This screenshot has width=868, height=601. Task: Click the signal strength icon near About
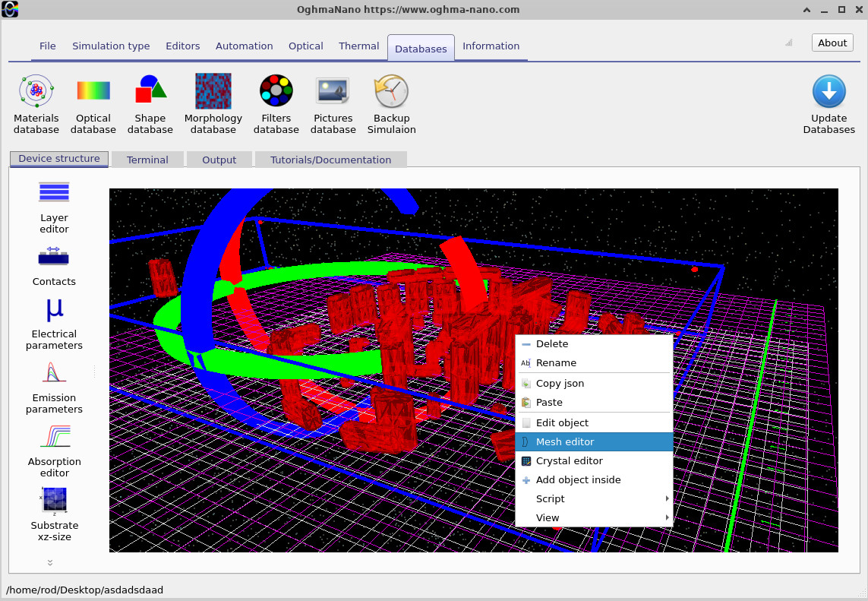click(x=789, y=43)
